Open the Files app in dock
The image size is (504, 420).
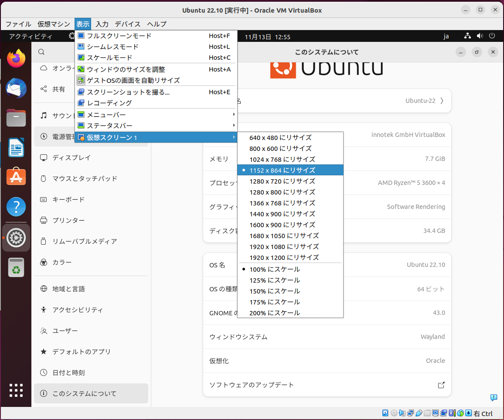(x=16, y=118)
